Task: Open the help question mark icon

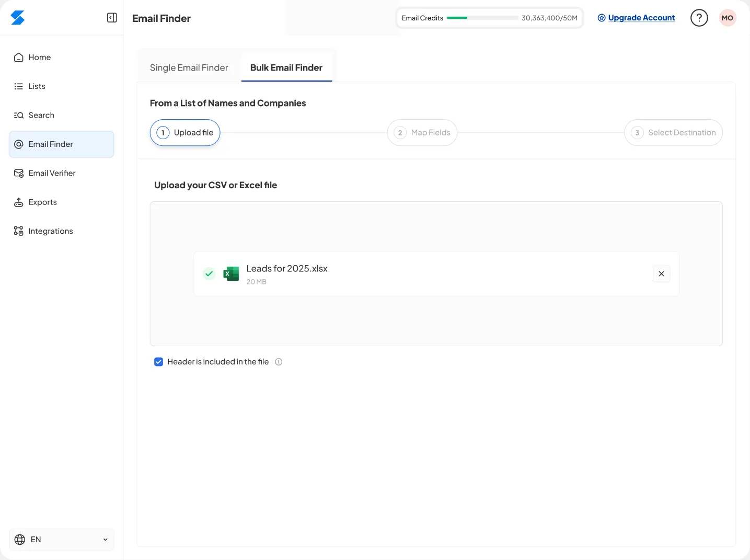Action: (x=699, y=18)
